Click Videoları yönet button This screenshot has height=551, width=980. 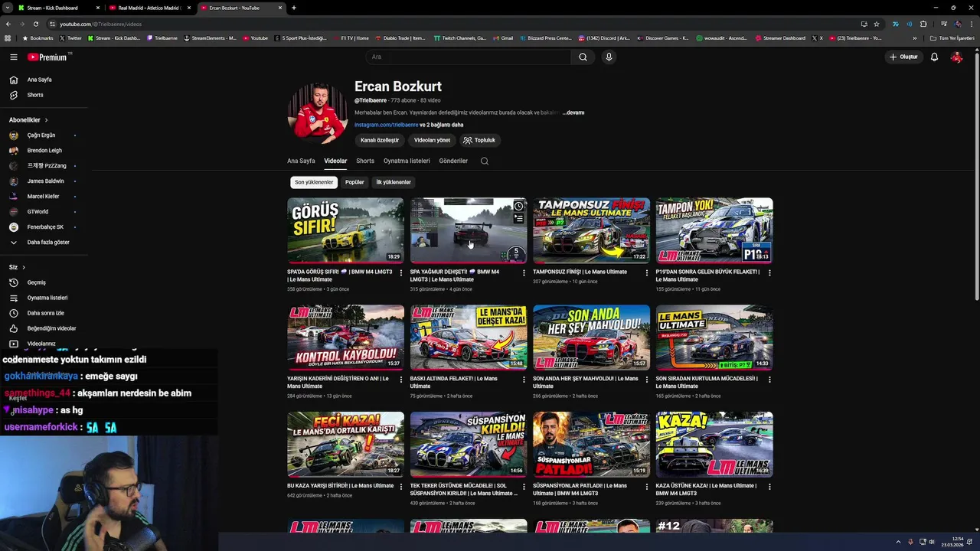pos(432,140)
